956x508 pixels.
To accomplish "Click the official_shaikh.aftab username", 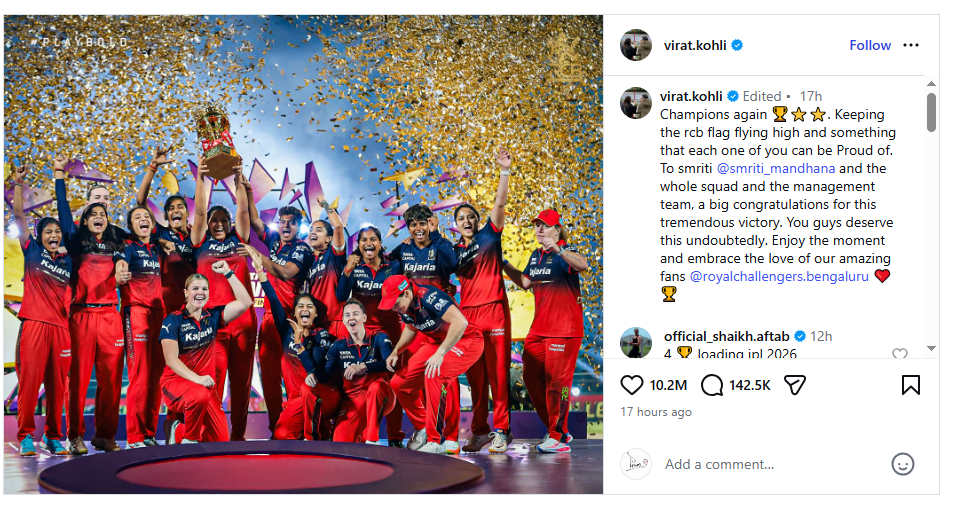I will [726, 336].
